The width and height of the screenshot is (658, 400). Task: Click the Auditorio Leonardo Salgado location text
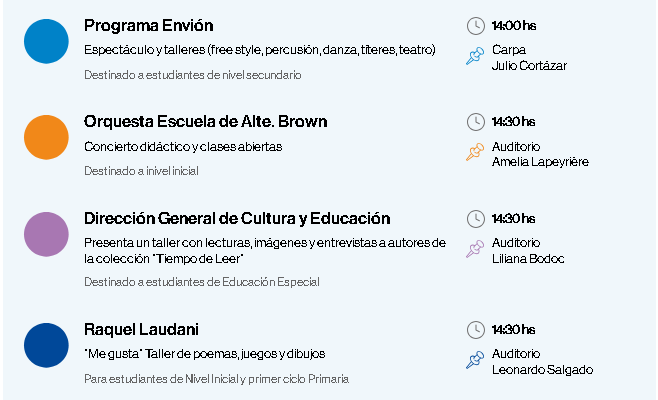pyautogui.click(x=542, y=362)
